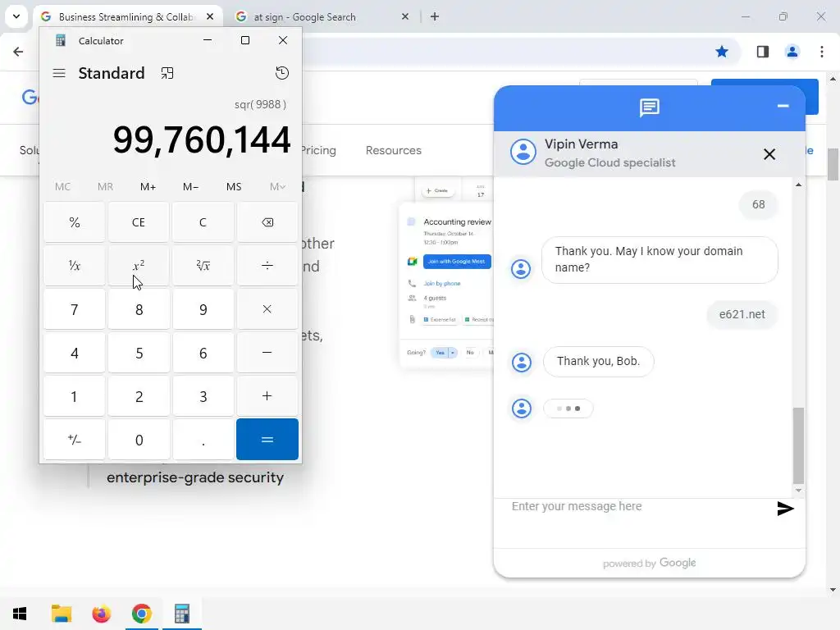Open Chrome three-dot menu

pos(822,52)
